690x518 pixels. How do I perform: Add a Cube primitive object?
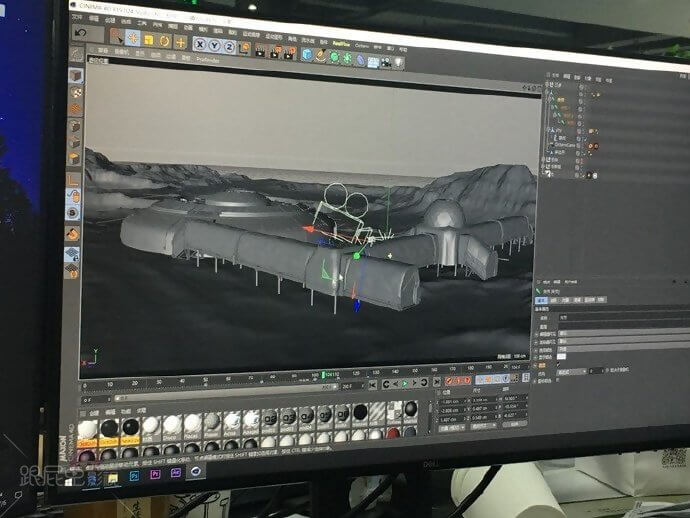coord(307,53)
